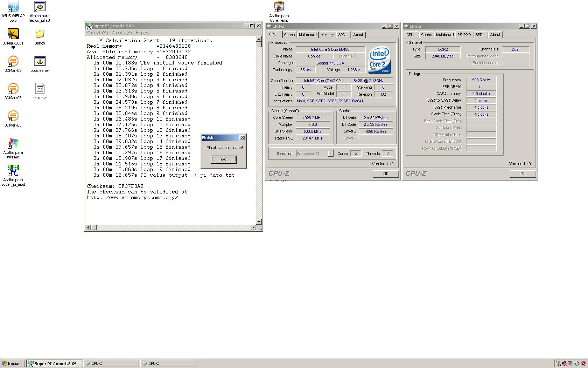Click the Core Speed 4028.2 MHz field
The width and height of the screenshot is (588, 368).
pos(313,118)
